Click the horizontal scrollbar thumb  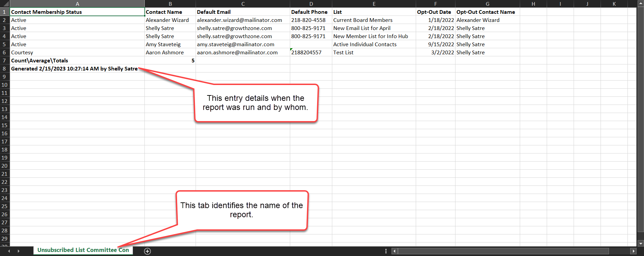(x=503, y=251)
